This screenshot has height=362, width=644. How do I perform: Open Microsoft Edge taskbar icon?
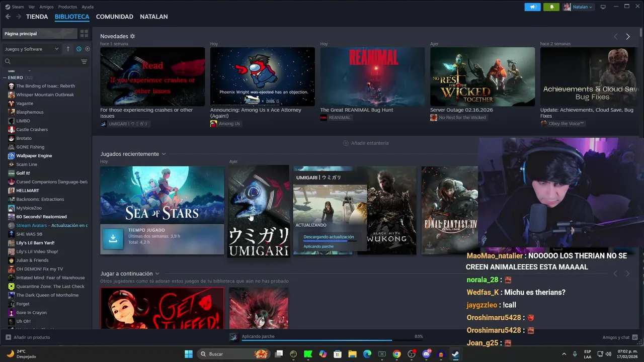coord(367,354)
